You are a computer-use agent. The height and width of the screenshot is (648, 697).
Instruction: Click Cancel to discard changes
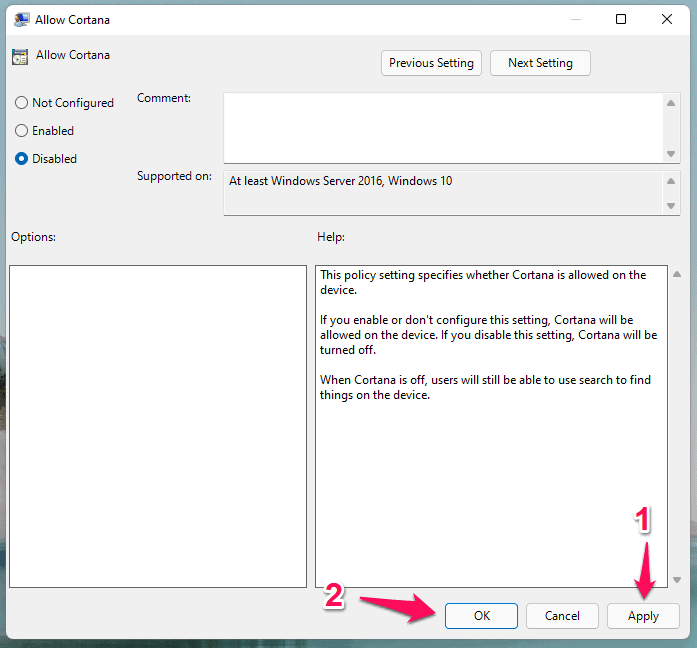(562, 616)
